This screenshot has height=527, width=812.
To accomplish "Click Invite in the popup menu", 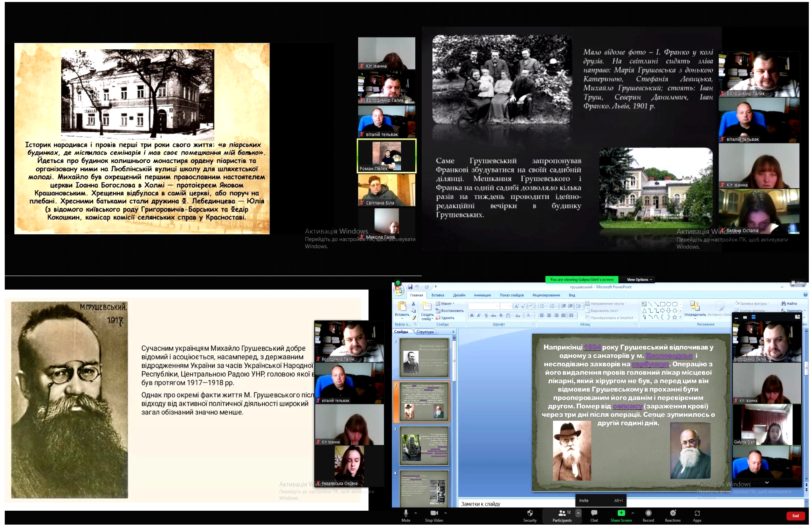I will coord(583,500).
